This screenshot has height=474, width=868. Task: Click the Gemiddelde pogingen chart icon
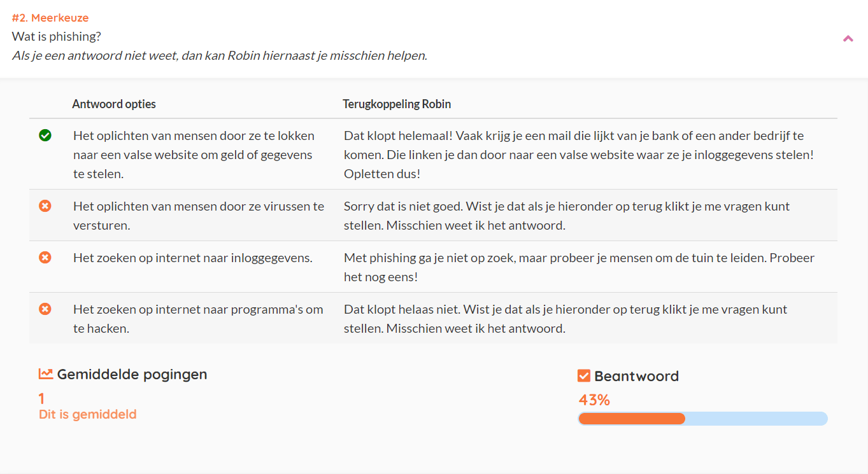pyautogui.click(x=46, y=374)
